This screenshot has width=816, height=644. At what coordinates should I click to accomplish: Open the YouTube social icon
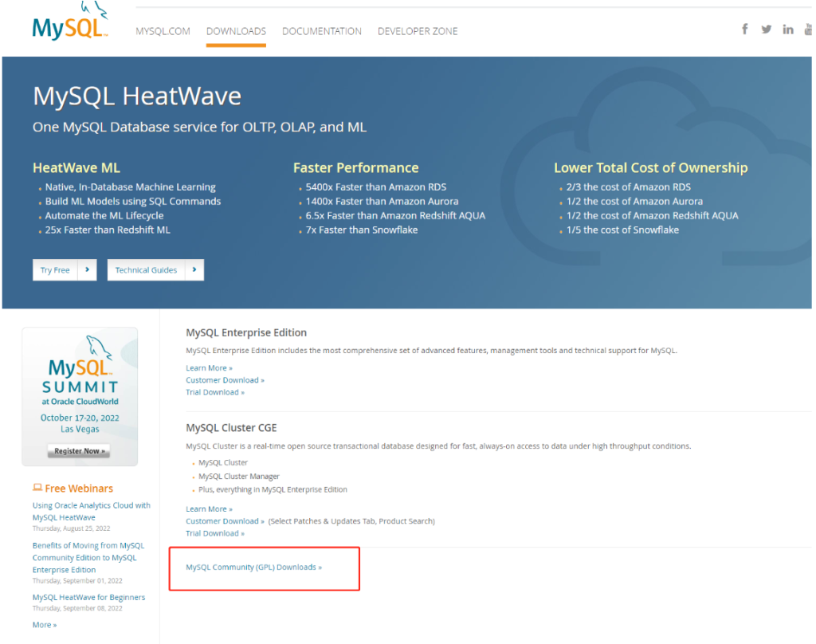click(808, 29)
